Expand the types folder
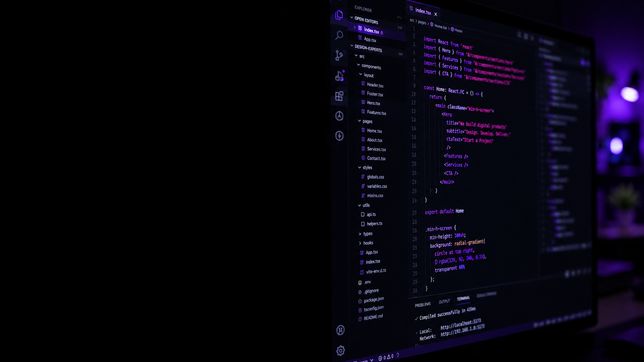The width and height of the screenshot is (644, 362). pos(360,234)
